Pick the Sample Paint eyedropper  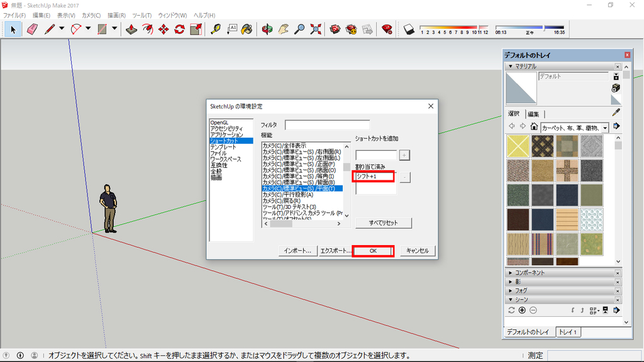(x=616, y=112)
